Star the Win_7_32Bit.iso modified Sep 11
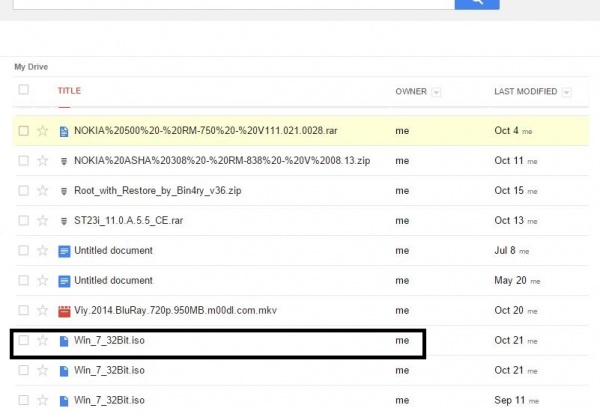The width and height of the screenshot is (600, 414). pyautogui.click(x=42, y=400)
